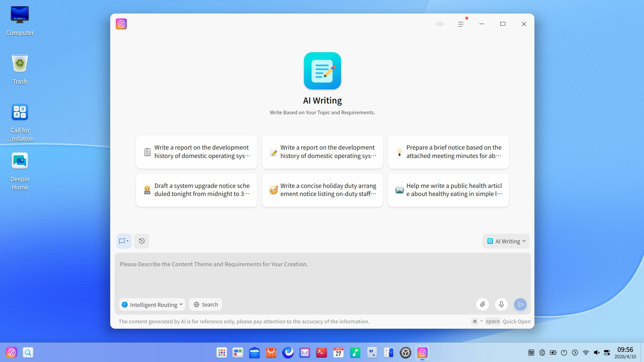
Task: Pick the public health article prompt card
Action: (x=448, y=190)
